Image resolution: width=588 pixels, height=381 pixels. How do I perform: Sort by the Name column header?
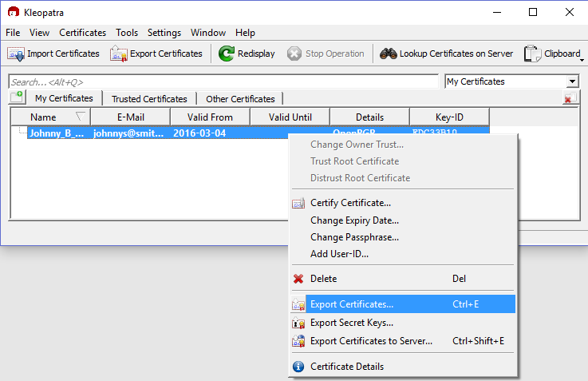tap(50, 117)
